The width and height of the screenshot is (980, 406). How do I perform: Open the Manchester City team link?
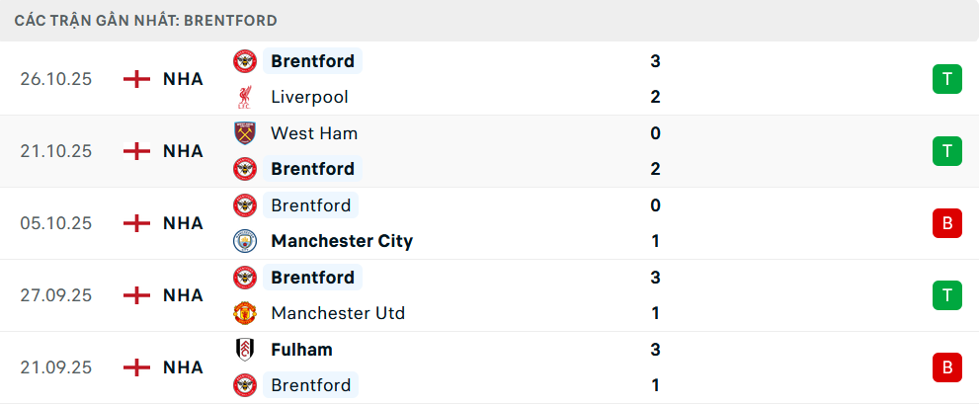click(x=342, y=241)
